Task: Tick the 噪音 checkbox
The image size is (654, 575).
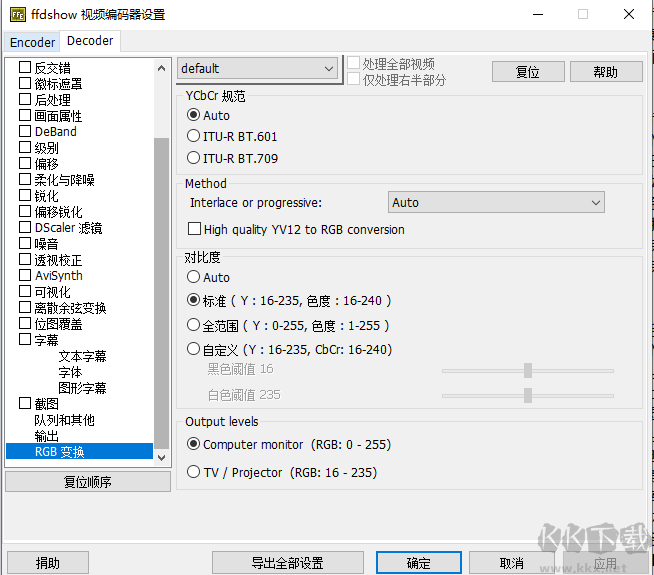Action: [x=25, y=243]
